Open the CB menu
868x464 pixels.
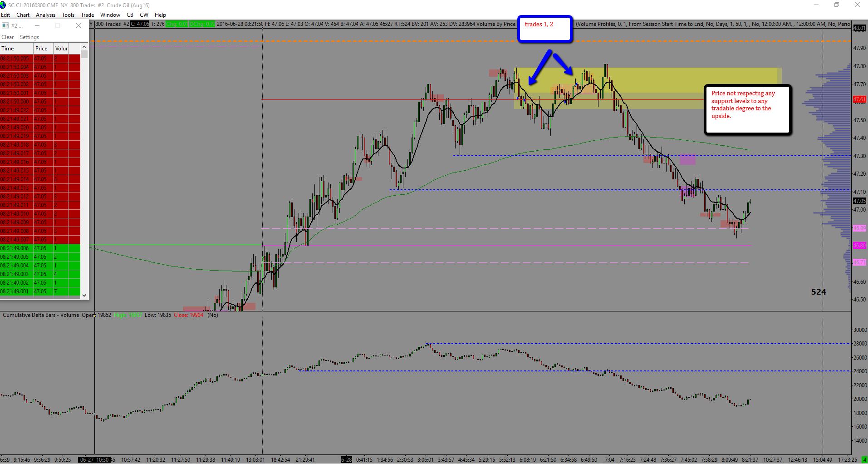pyautogui.click(x=130, y=15)
